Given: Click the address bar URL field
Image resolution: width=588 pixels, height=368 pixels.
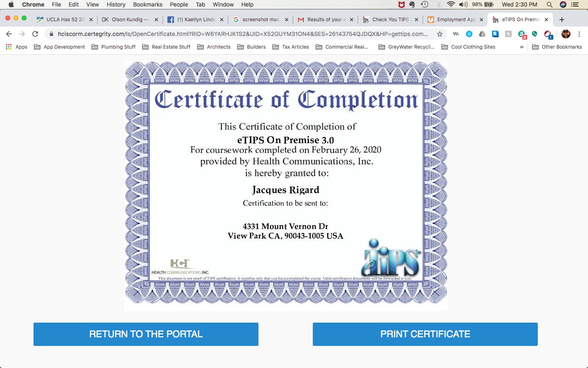Looking at the screenshot, I should [x=243, y=34].
